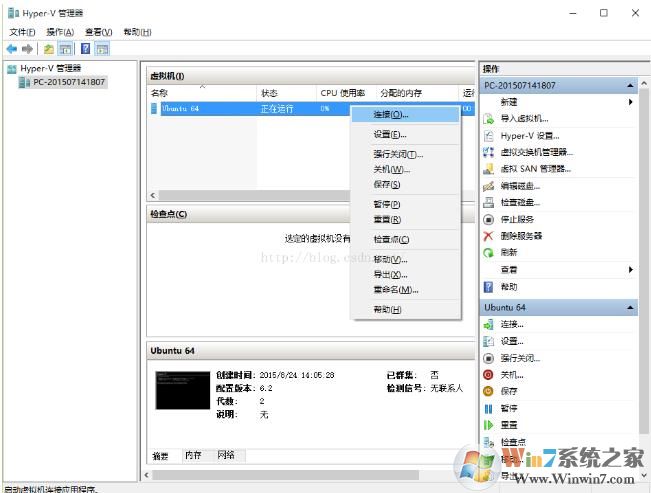
Task: Click the orange 保存 icon in Actions pane
Action: coord(489,391)
